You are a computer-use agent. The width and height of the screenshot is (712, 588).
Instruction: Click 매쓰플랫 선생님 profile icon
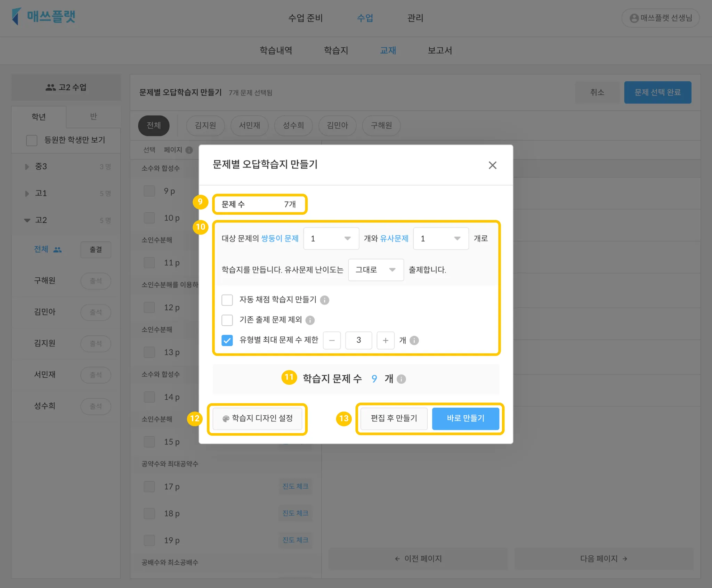click(x=634, y=18)
